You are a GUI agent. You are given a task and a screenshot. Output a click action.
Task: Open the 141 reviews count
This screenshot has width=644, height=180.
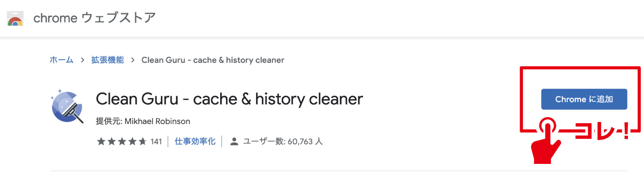pos(156,141)
